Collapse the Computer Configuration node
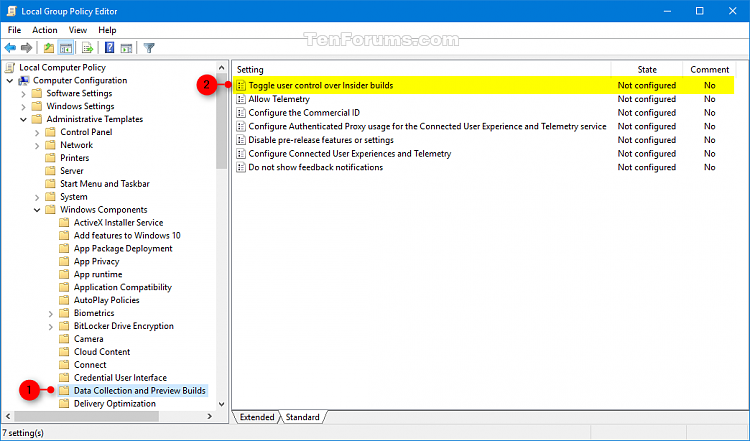 point(10,80)
